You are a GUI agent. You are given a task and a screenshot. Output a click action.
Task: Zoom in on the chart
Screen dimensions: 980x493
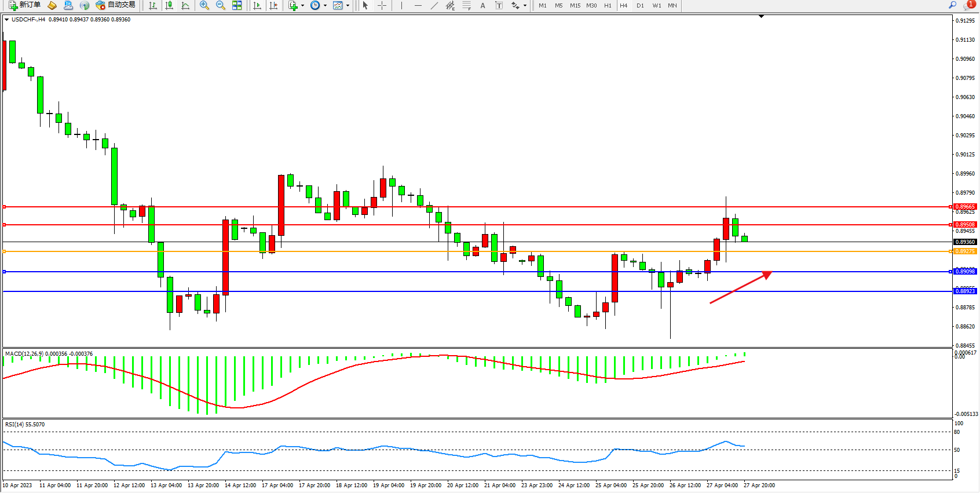(x=204, y=5)
